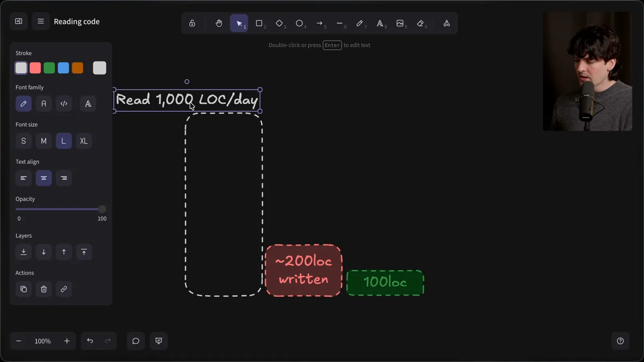Select the Arrow tool
Image resolution: width=644 pixels, height=362 pixels.
(320, 23)
